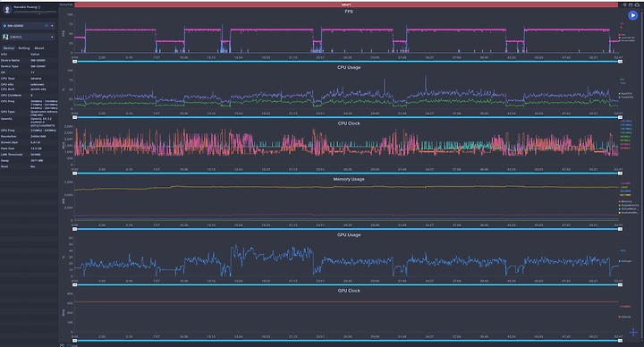
Task: Open the cloud upload icon in top bar
Action: tap(637, 5)
